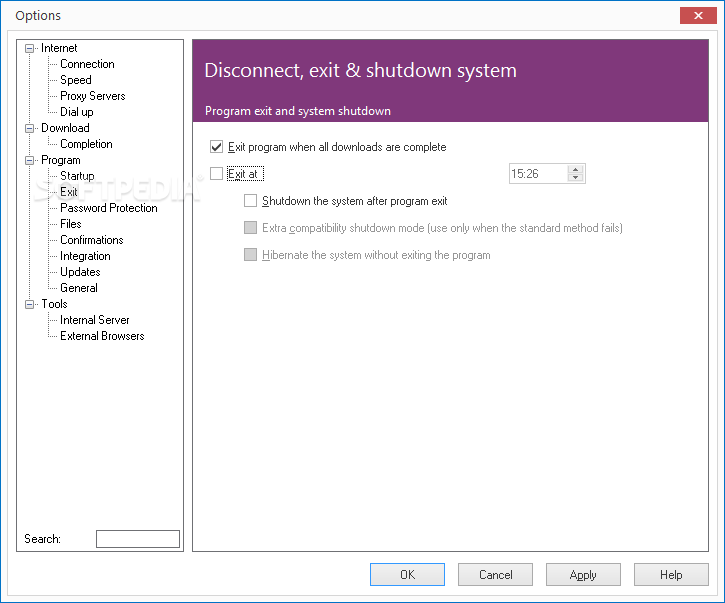Select the Internet category label
The width and height of the screenshot is (725, 603).
point(59,48)
